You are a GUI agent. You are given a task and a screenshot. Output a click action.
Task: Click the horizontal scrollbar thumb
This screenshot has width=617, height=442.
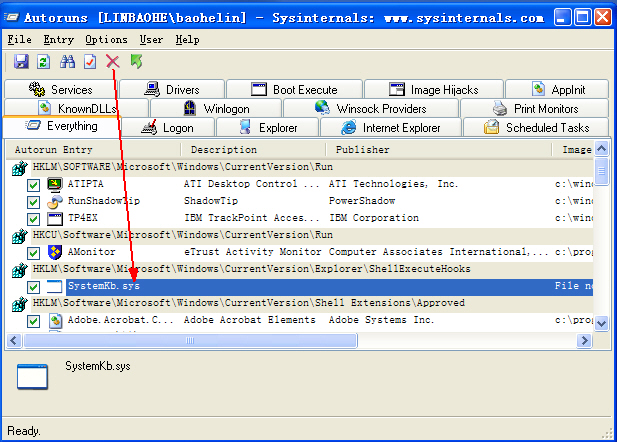[x=190, y=340]
